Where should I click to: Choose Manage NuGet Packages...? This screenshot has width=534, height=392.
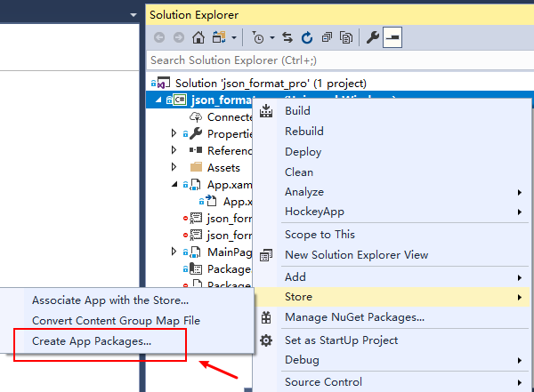click(x=392, y=317)
